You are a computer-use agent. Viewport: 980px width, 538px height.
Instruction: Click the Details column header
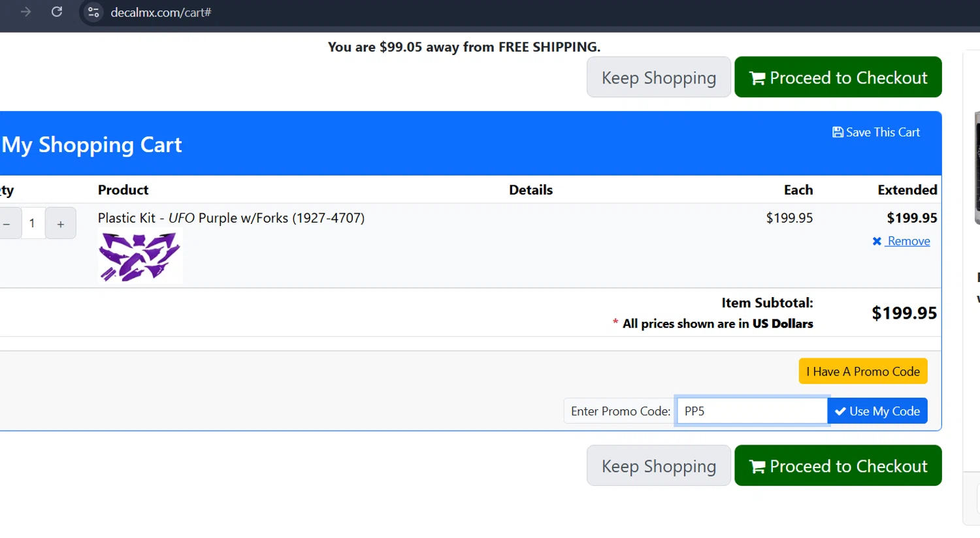click(x=531, y=190)
